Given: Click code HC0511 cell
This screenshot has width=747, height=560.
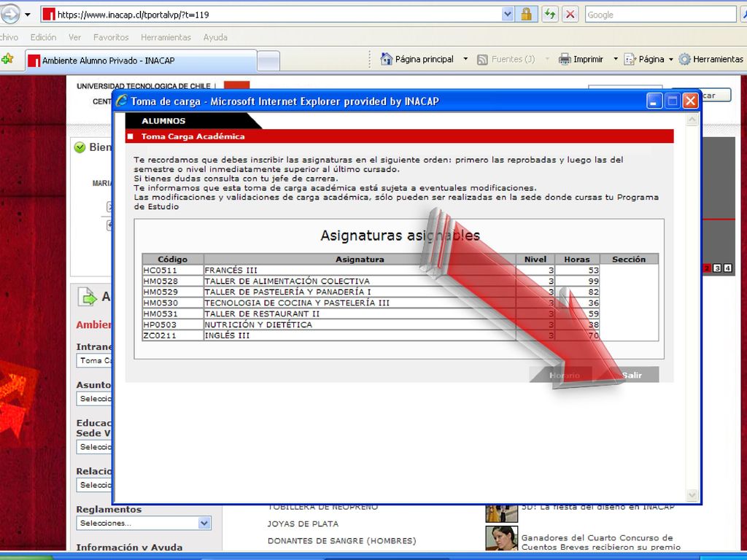Looking at the screenshot, I should pyautogui.click(x=173, y=270).
